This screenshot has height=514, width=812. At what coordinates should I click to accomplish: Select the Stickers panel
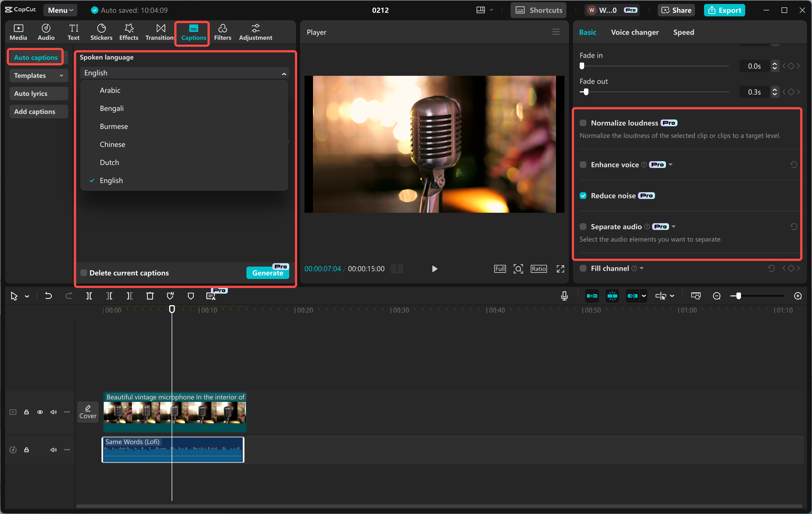(101, 32)
